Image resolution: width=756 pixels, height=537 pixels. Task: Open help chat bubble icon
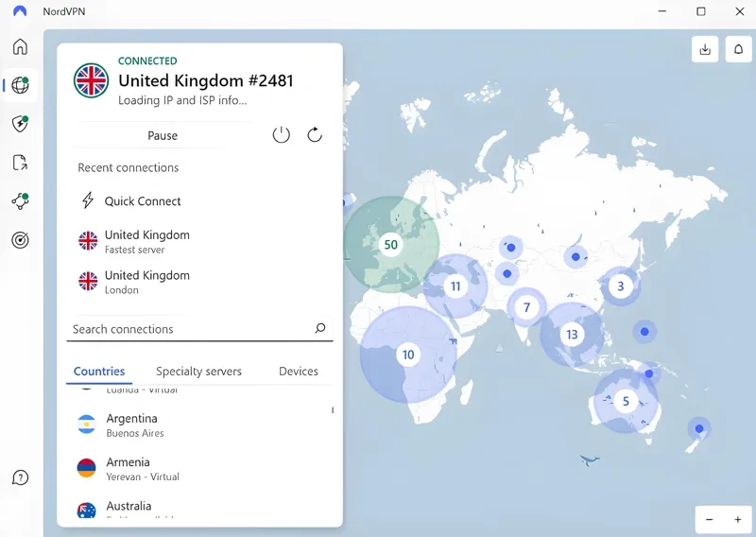[20, 477]
